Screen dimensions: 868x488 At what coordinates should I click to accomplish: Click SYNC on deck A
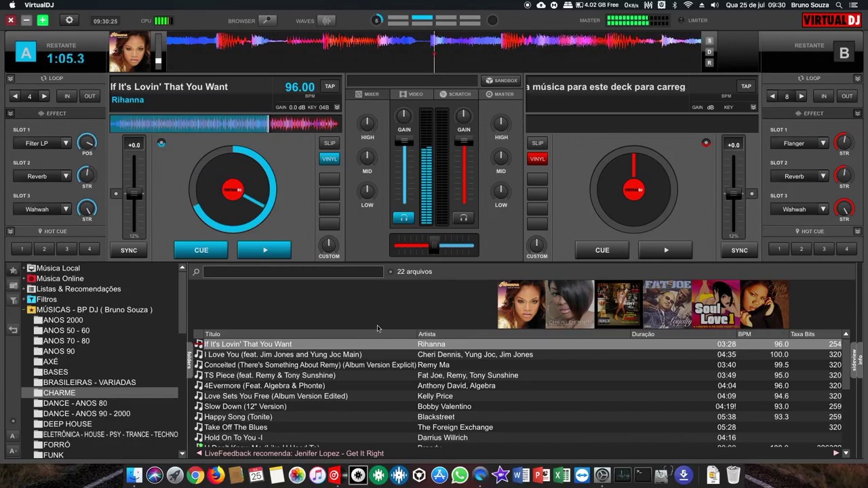129,250
